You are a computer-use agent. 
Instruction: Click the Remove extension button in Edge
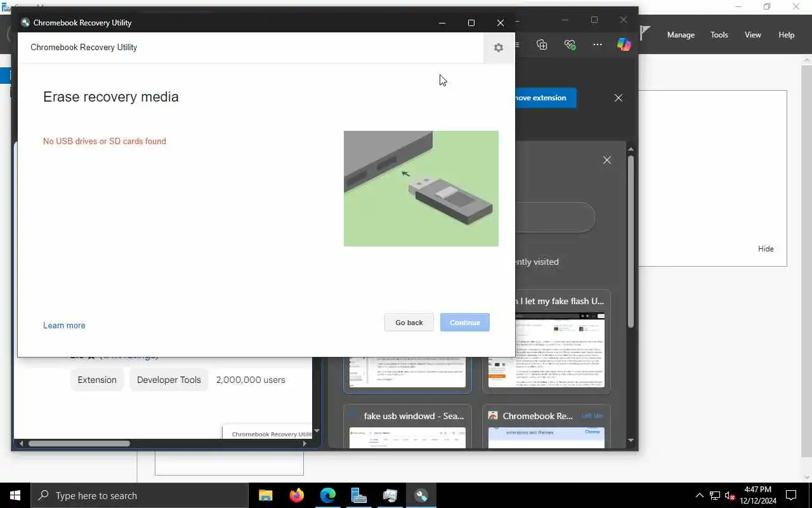click(x=544, y=98)
